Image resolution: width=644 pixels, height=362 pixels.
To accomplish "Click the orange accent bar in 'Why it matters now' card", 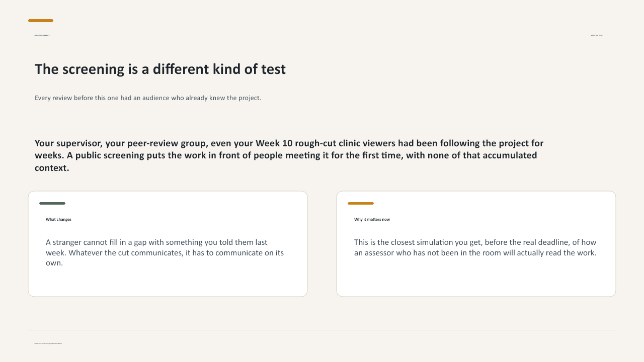I will click(x=361, y=204).
